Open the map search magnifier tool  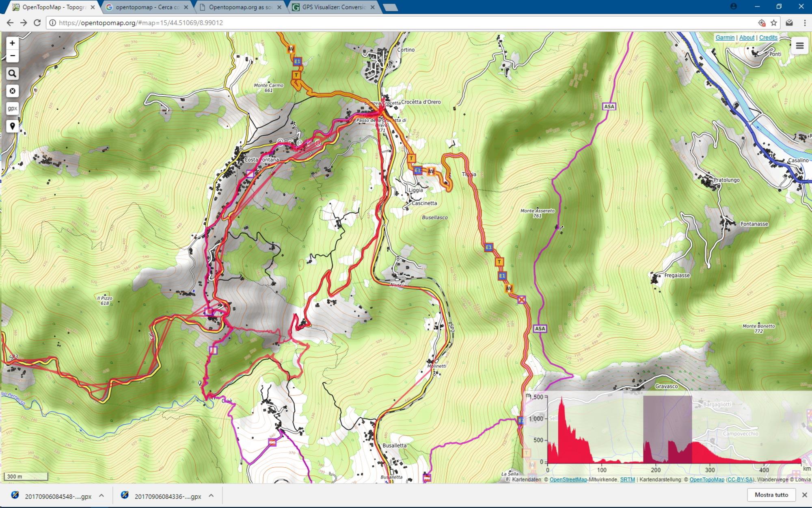point(12,74)
